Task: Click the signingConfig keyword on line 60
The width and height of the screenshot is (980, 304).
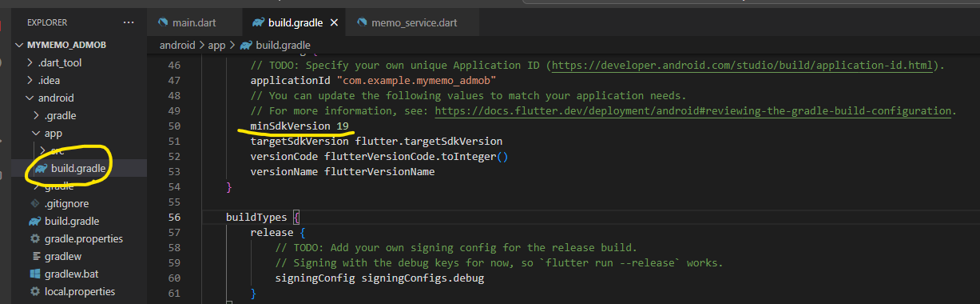Action: (315, 278)
